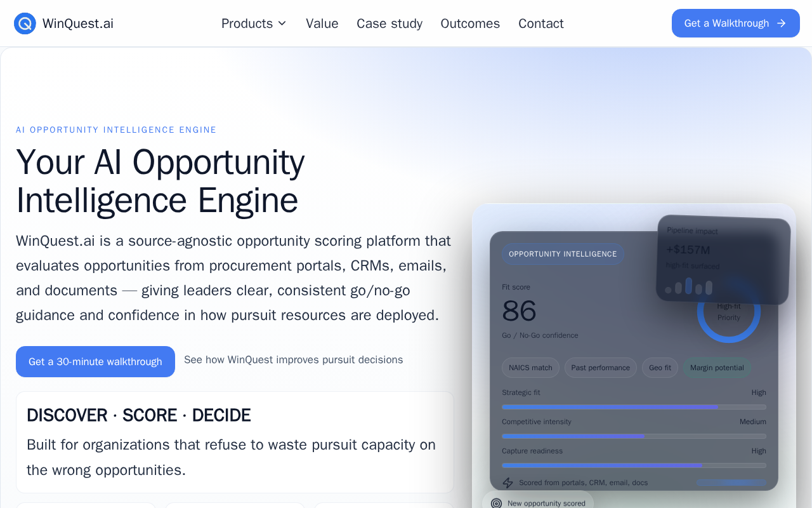Select the NAICS match chip

click(530, 368)
